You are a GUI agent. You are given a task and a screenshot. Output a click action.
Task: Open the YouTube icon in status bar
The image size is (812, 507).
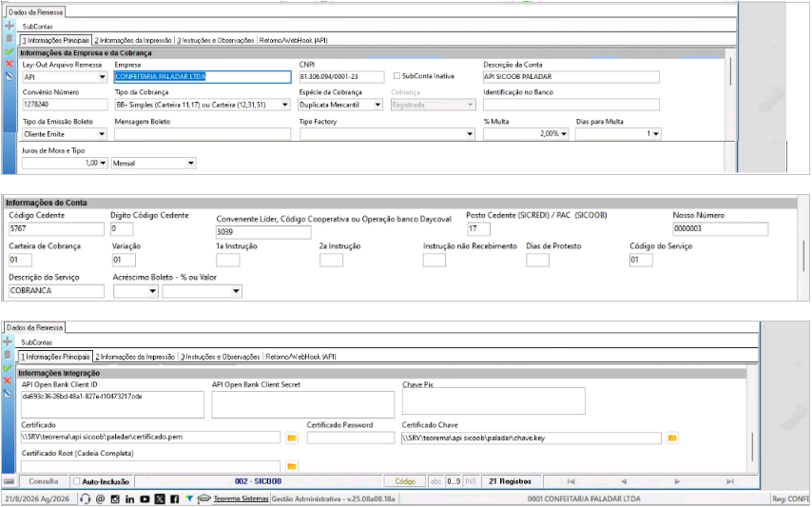pyautogui.click(x=145, y=498)
